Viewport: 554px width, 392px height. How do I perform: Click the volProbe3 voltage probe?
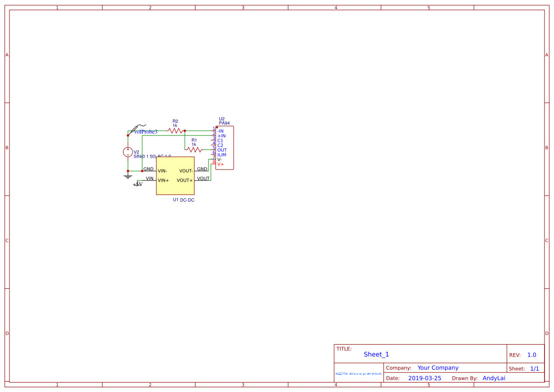click(x=137, y=128)
